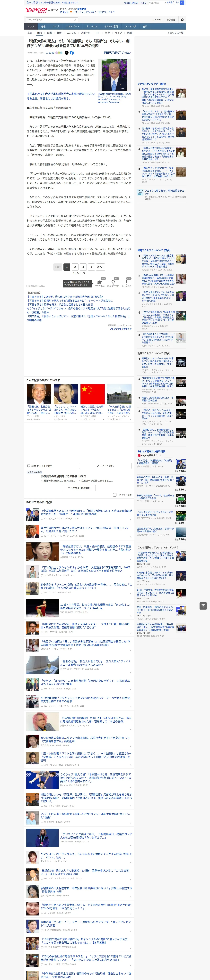This screenshot has width=210, height=980.
Task: Open 購入履歴
Action: tap(171, 19)
